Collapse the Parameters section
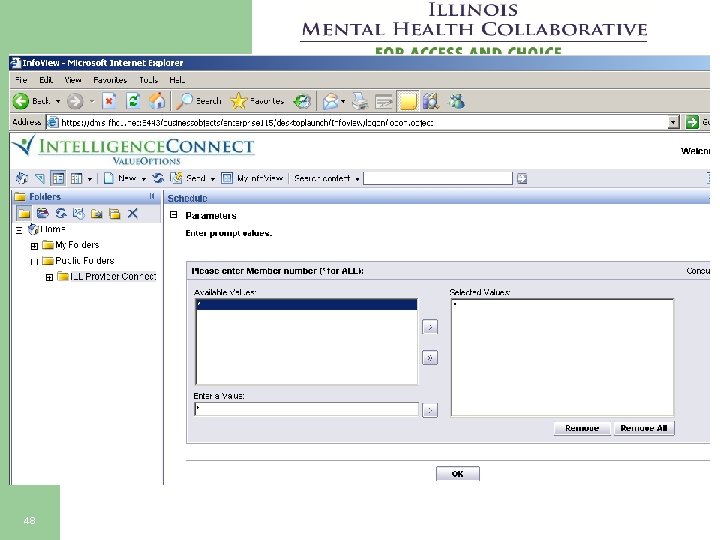 point(174,214)
